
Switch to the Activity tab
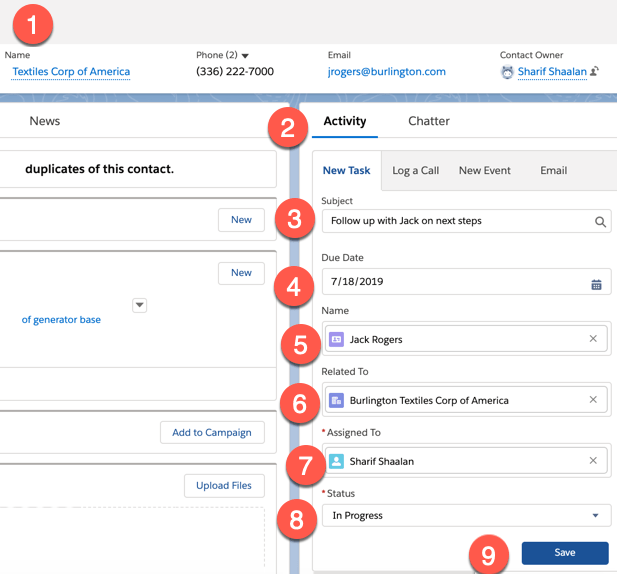(x=345, y=121)
